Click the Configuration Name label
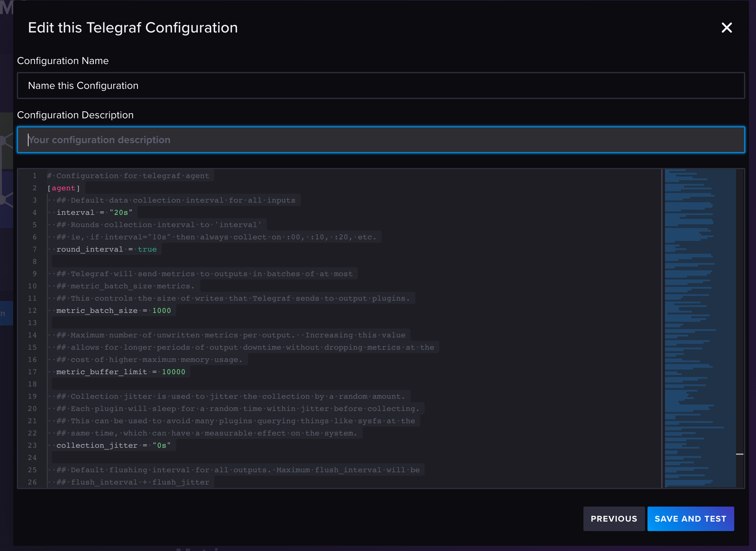 coord(63,61)
